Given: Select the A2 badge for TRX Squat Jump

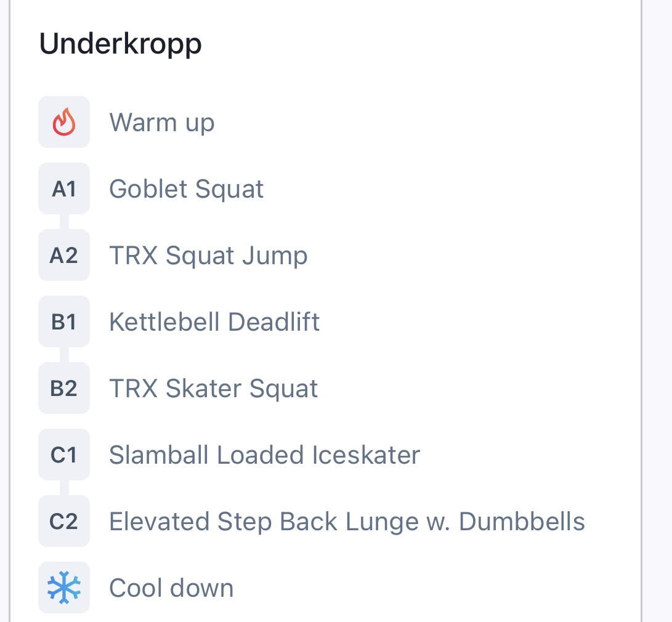Looking at the screenshot, I should pos(64,255).
